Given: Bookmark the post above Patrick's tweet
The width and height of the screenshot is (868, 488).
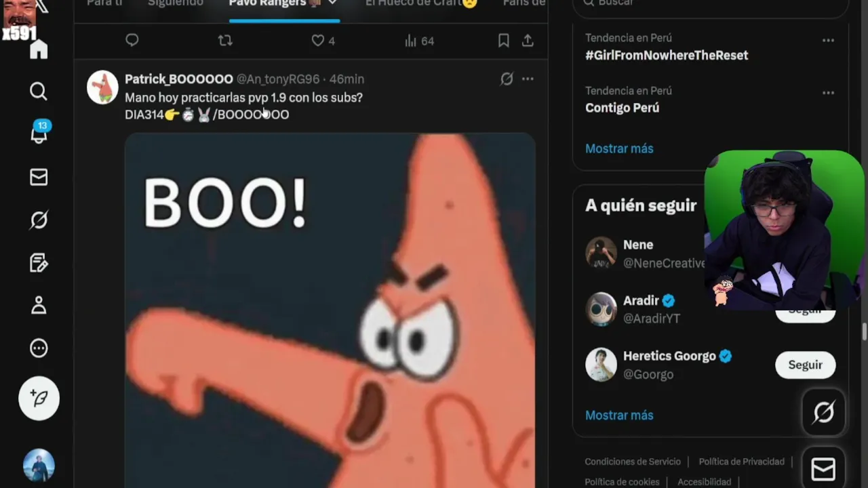Looking at the screenshot, I should click(x=503, y=41).
